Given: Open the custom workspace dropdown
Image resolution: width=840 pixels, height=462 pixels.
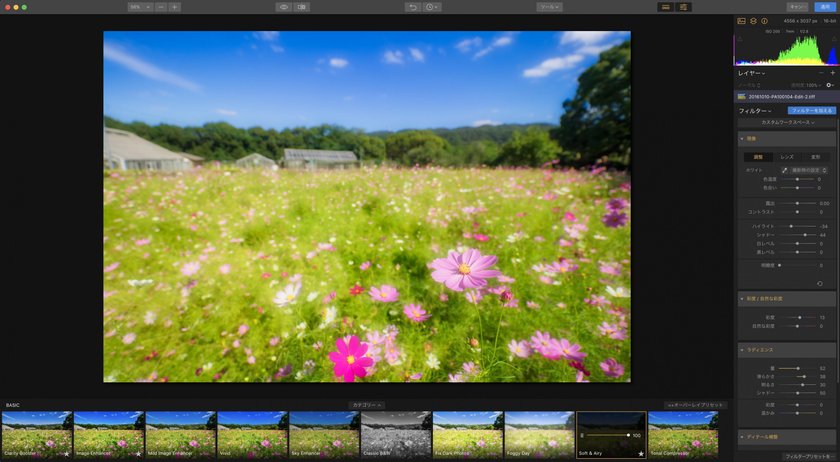Looking at the screenshot, I should coord(788,123).
